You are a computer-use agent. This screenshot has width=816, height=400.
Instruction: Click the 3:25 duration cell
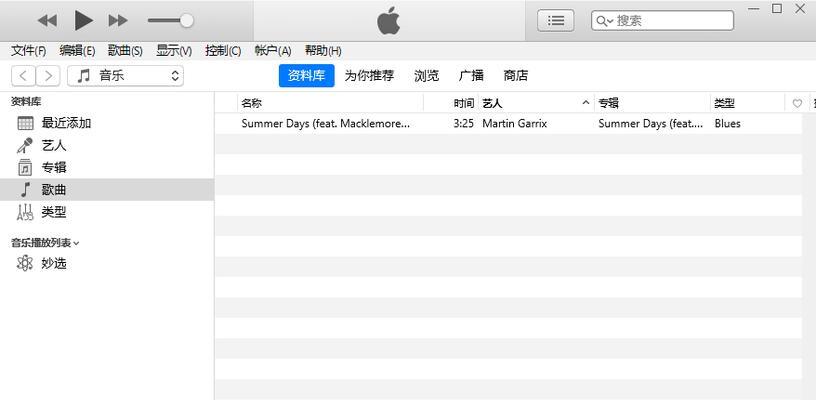coord(464,124)
